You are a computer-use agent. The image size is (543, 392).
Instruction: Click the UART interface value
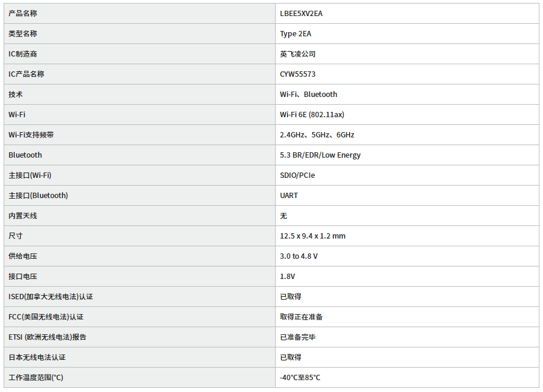[289, 196]
